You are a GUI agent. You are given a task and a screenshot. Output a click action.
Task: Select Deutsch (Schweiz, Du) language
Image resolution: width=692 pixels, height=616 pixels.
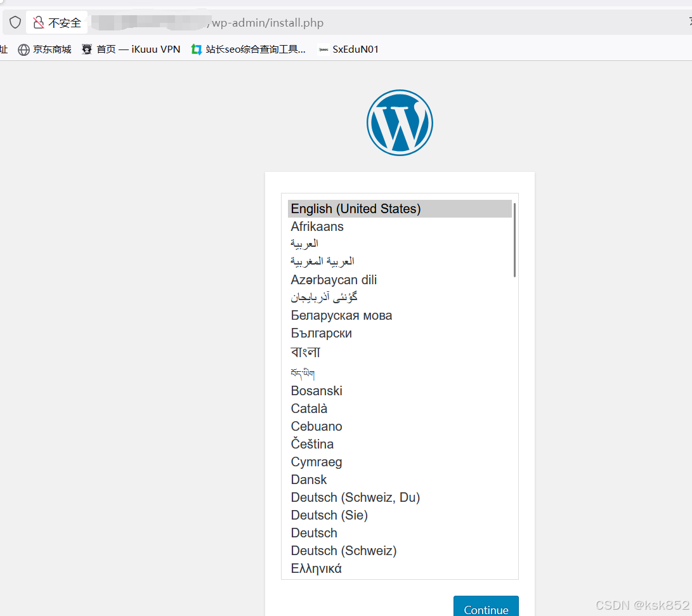pyautogui.click(x=400, y=497)
